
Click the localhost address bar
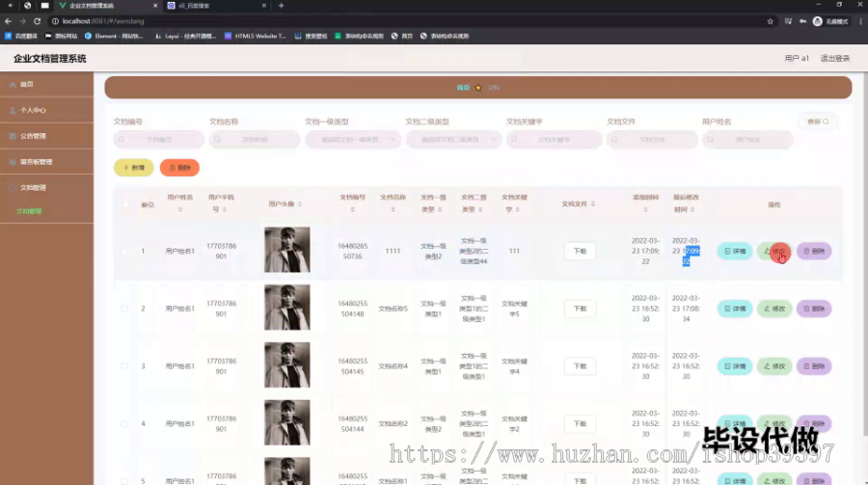[410, 21]
